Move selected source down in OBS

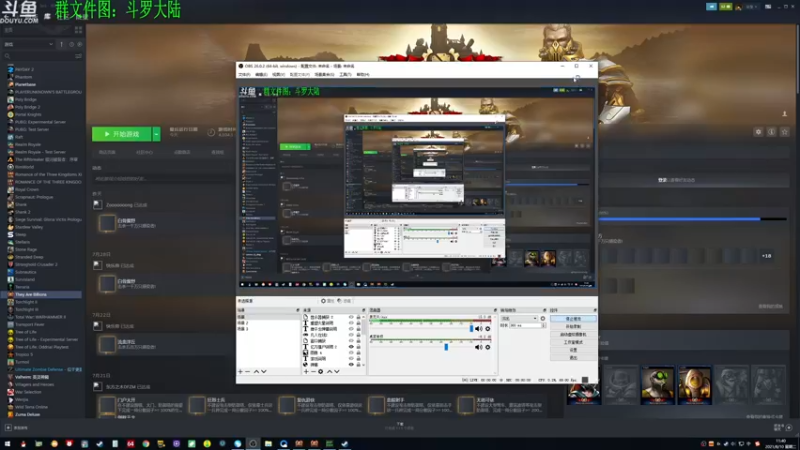point(337,371)
